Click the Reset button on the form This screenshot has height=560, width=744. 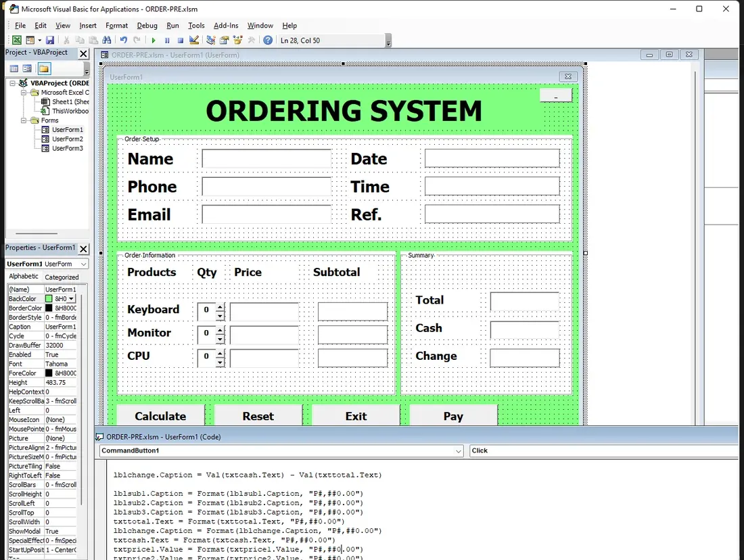pos(258,416)
